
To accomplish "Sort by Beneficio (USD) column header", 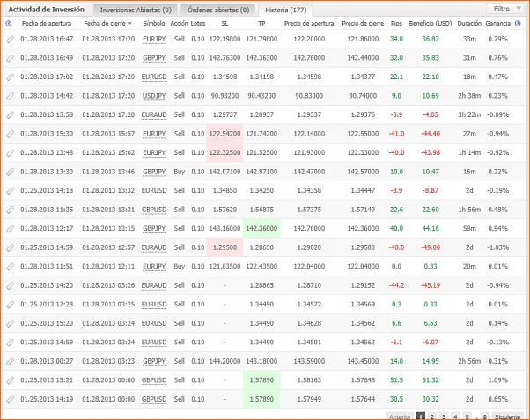I will [431, 23].
